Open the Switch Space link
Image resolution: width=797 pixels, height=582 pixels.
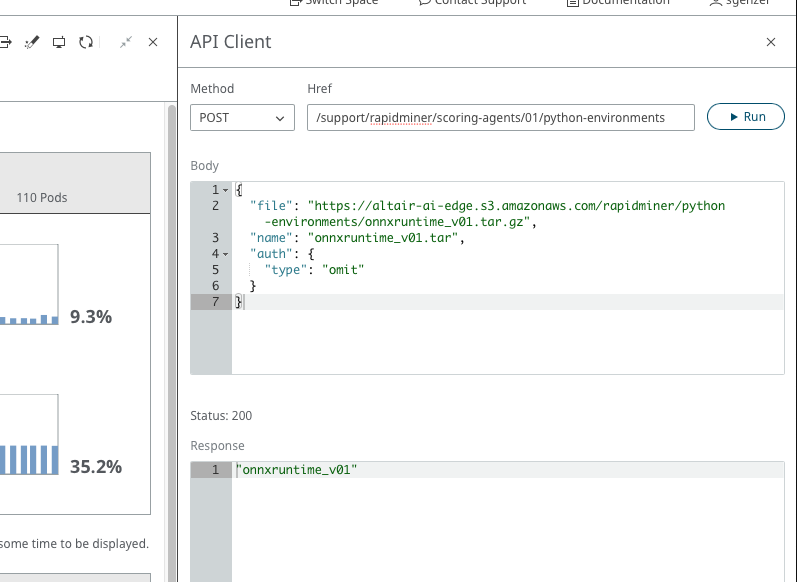pyautogui.click(x=333, y=3)
